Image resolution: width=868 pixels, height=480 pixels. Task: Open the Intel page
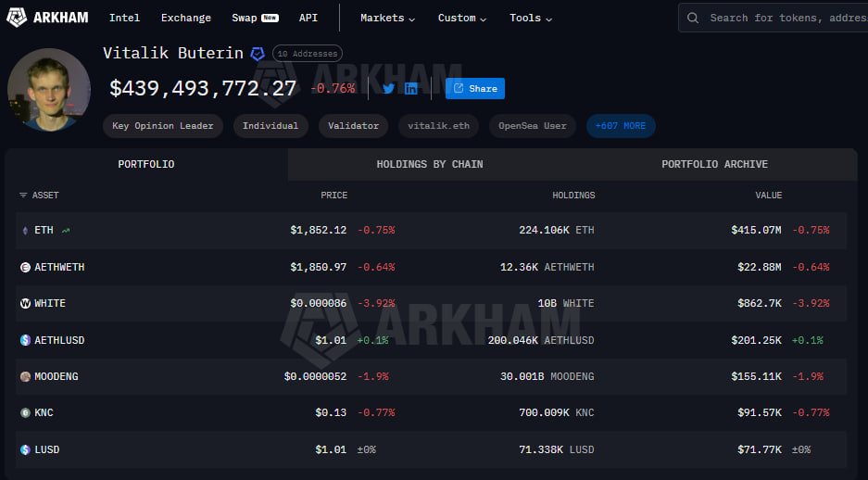click(124, 18)
